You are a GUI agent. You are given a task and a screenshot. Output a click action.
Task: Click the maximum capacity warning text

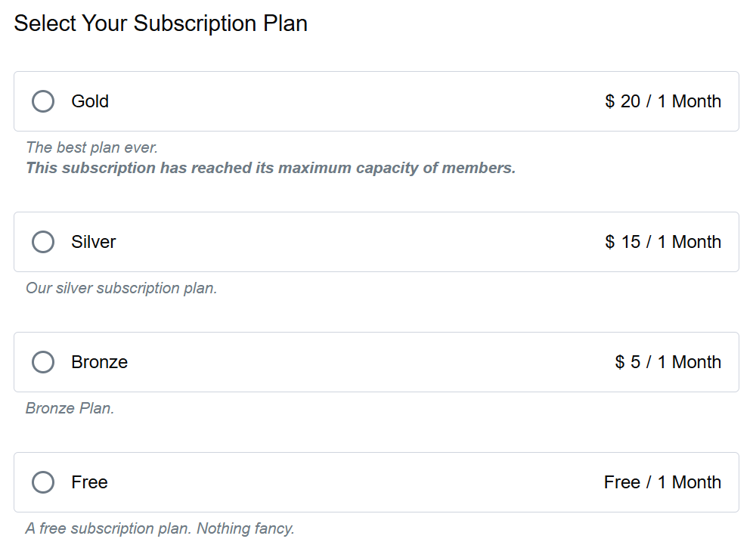pos(270,167)
